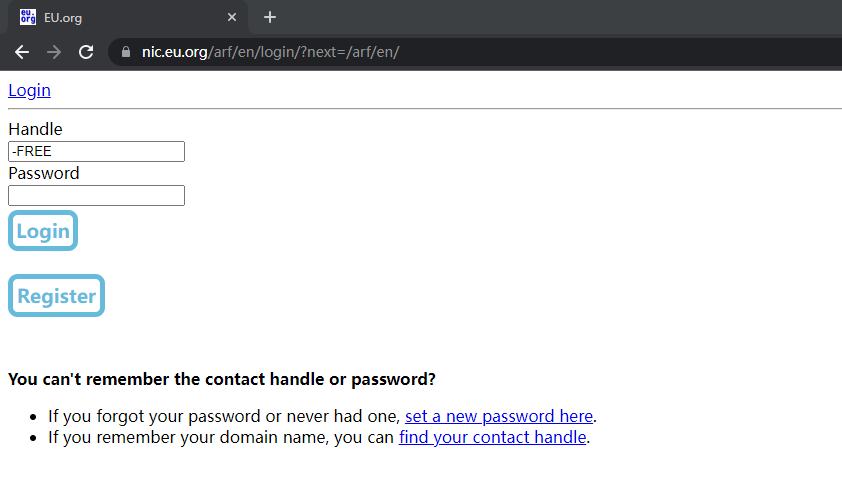Select the EU.org tab title
The image size is (842, 492).
63,18
